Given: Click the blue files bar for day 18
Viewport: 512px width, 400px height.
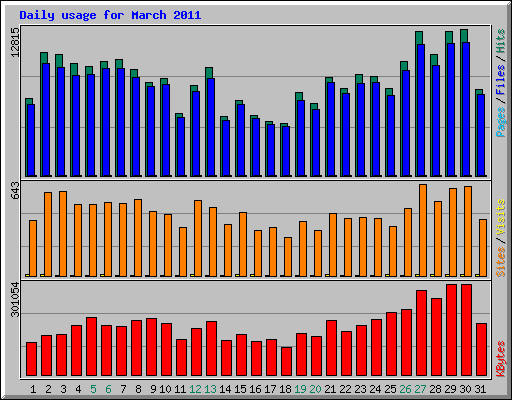Looking at the screenshot, I should click(x=286, y=151).
